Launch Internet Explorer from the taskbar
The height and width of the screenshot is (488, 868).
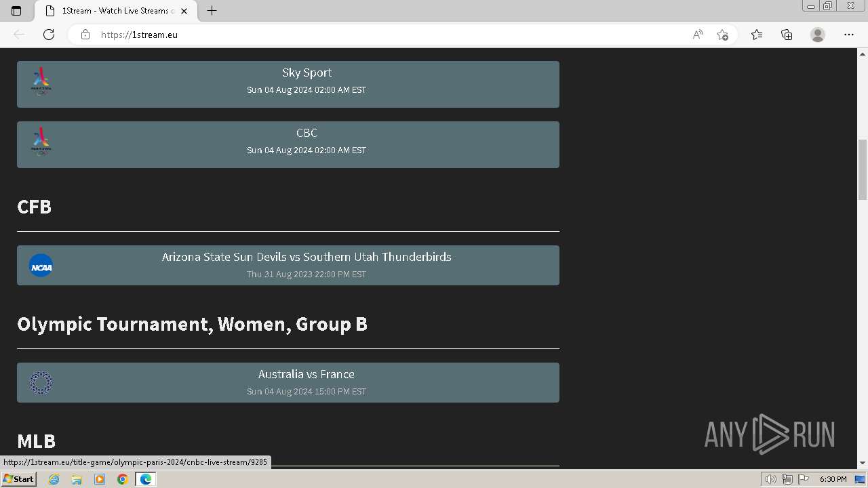click(54, 479)
